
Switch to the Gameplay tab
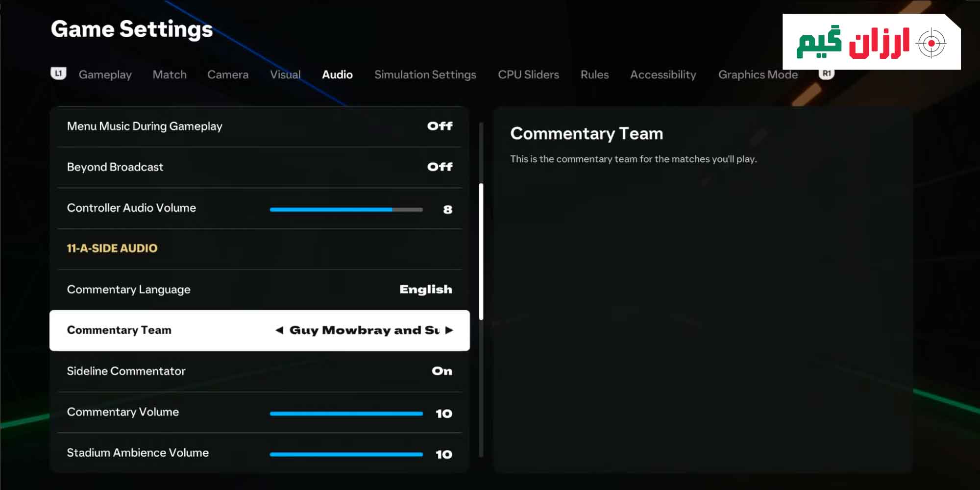tap(105, 75)
